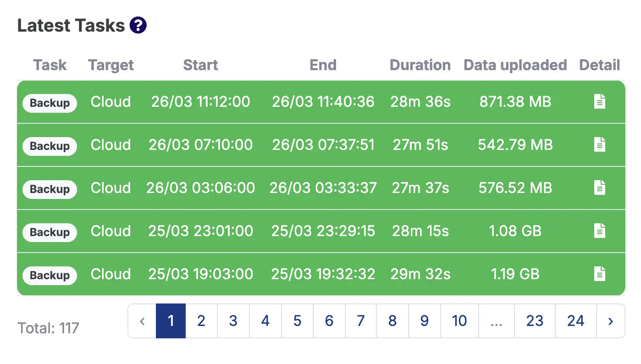
Task: Go to last page 24
Action: point(575,321)
